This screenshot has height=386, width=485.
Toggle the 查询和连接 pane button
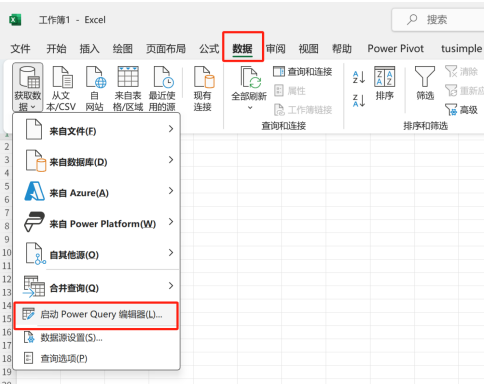pyautogui.click(x=303, y=72)
